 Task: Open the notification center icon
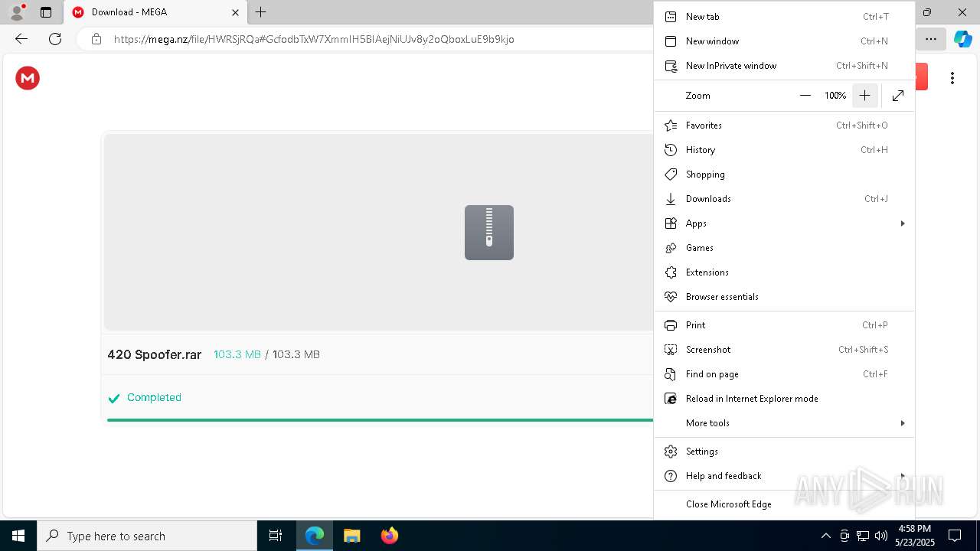pos(955,536)
